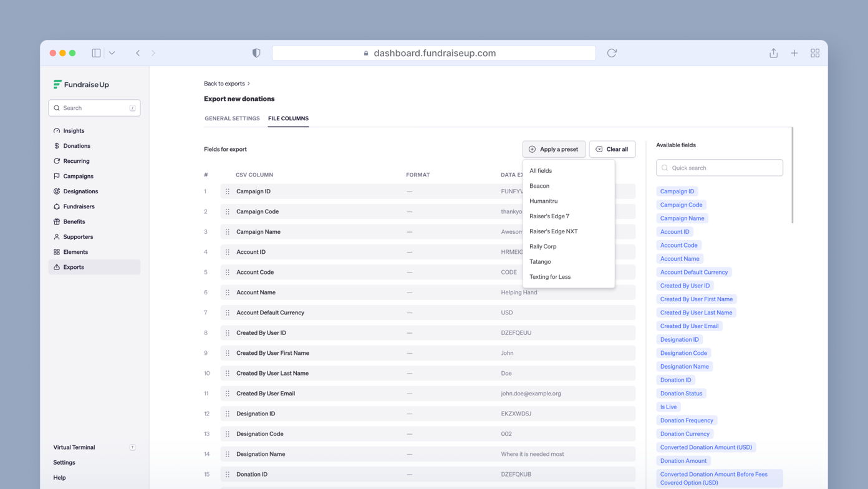The height and width of the screenshot is (489, 868).
Task: Click the Recurring circular arrow icon
Action: pyautogui.click(x=57, y=161)
